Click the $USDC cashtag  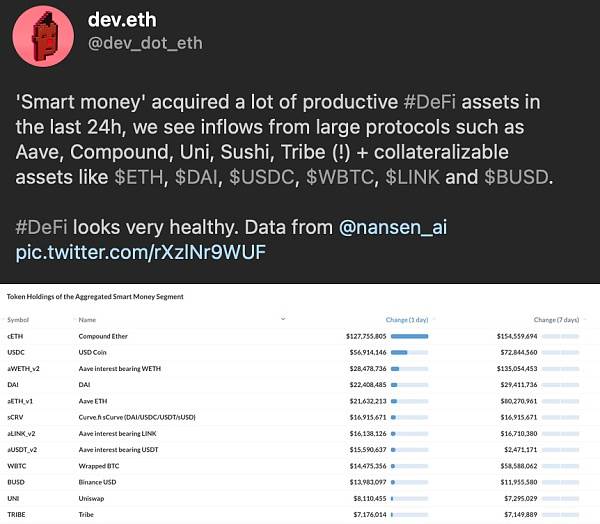point(262,177)
